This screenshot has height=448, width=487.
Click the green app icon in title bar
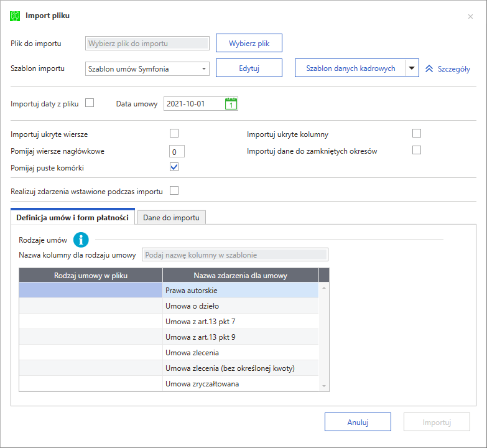pyautogui.click(x=15, y=16)
